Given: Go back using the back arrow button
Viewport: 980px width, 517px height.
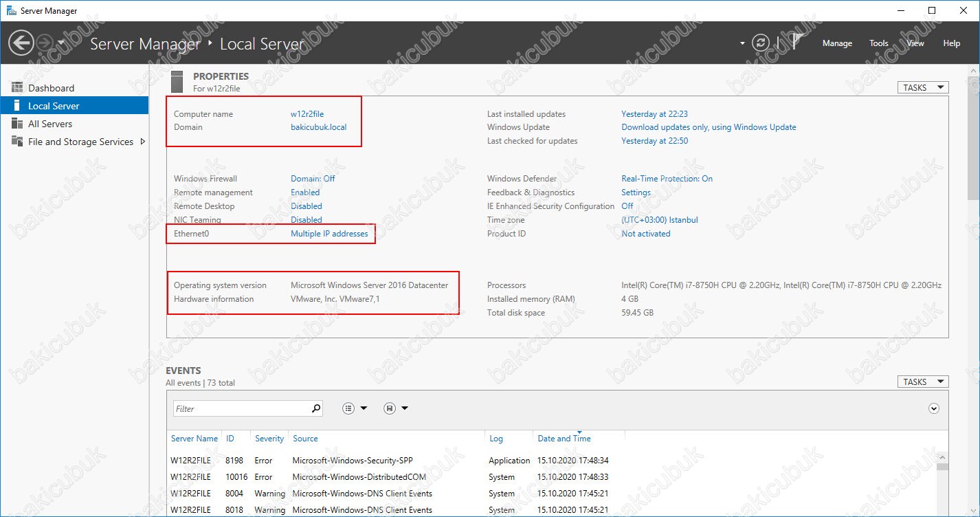Looking at the screenshot, I should [21, 43].
